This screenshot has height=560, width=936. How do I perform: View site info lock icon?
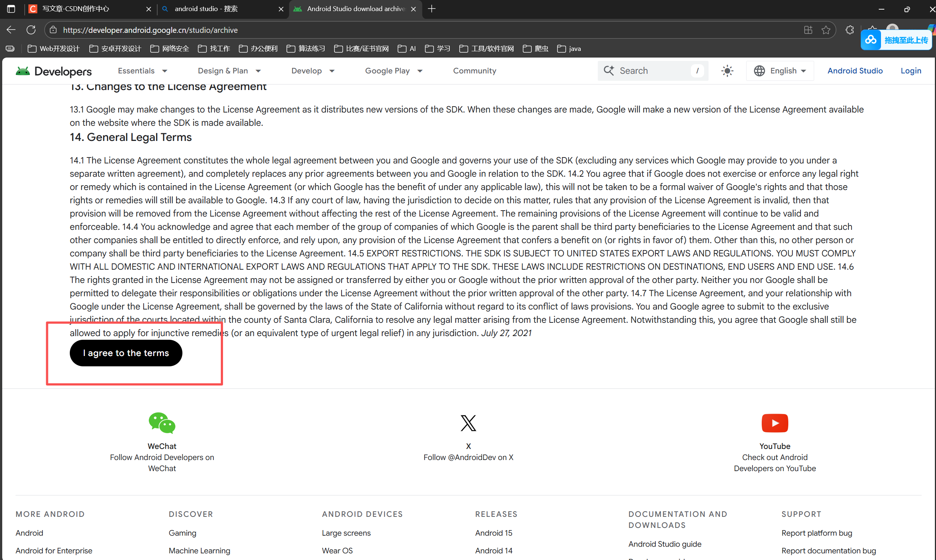(x=53, y=30)
